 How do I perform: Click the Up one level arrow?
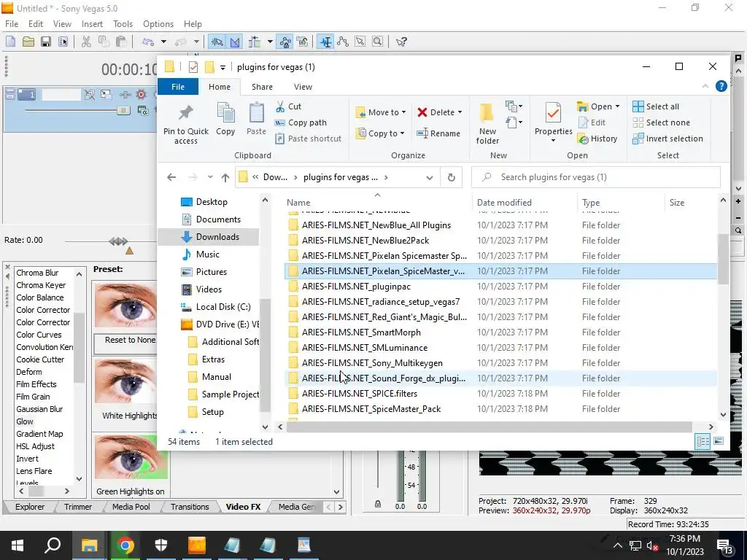pos(225,178)
